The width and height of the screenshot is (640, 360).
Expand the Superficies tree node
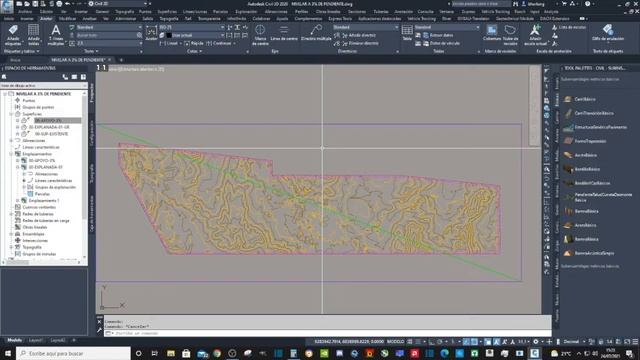pyautogui.click(x=11, y=114)
